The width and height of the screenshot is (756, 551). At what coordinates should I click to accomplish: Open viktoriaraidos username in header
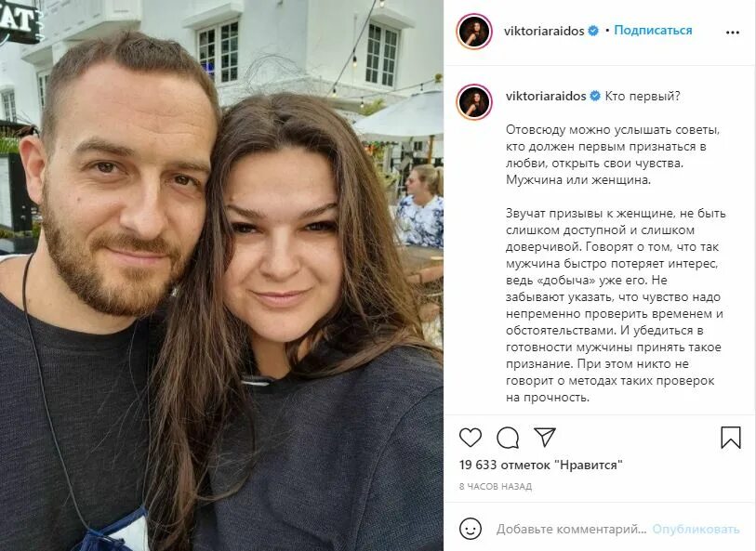[544, 31]
